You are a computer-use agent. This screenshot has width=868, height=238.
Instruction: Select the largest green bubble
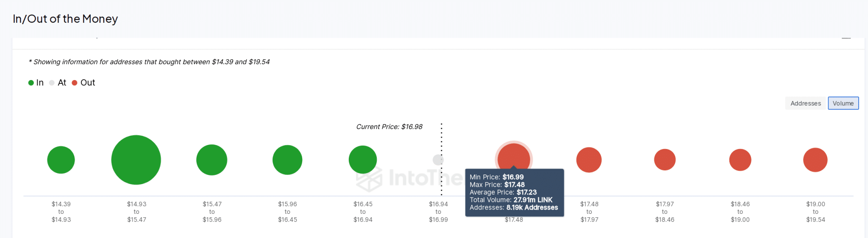tap(136, 160)
